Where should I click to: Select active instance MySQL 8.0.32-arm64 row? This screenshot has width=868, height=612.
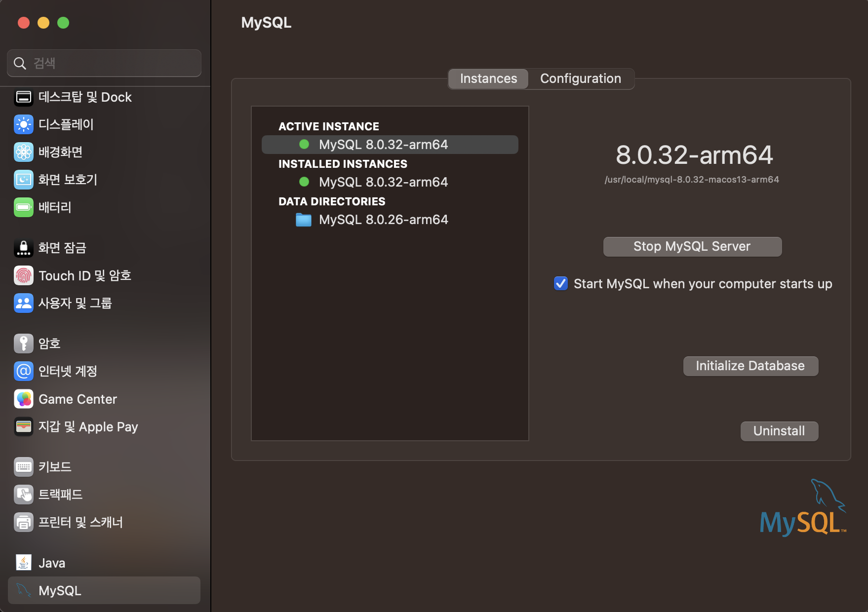click(390, 145)
